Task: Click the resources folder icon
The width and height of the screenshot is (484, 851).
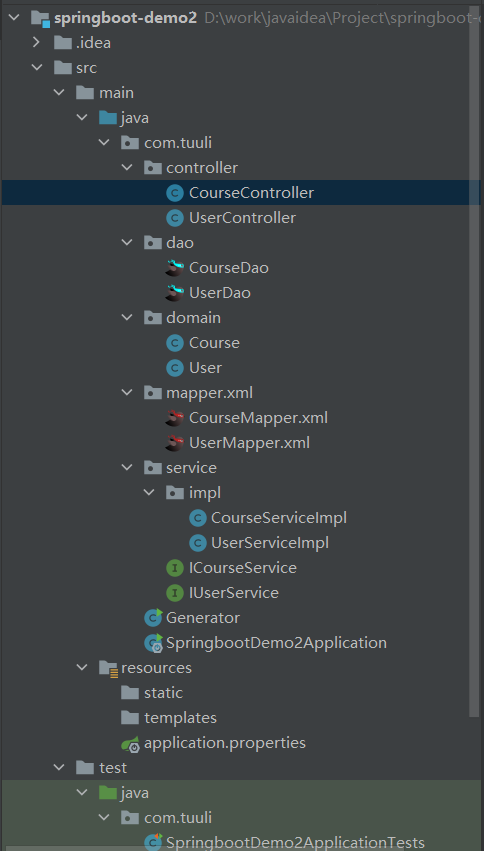Action: coord(109,668)
